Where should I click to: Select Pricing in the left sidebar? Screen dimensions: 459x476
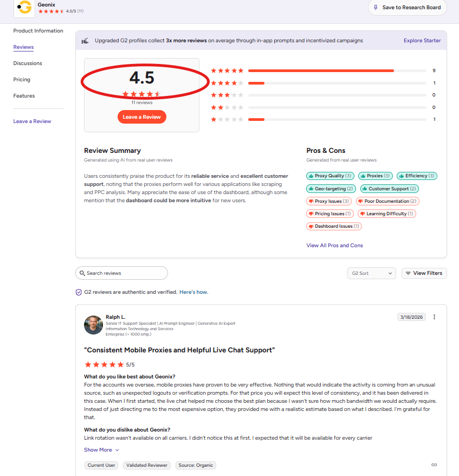pyautogui.click(x=22, y=79)
